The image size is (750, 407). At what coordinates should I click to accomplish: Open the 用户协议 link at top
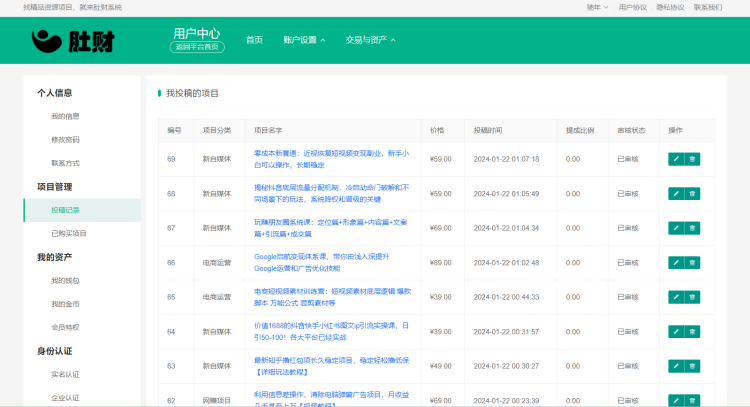632,7
